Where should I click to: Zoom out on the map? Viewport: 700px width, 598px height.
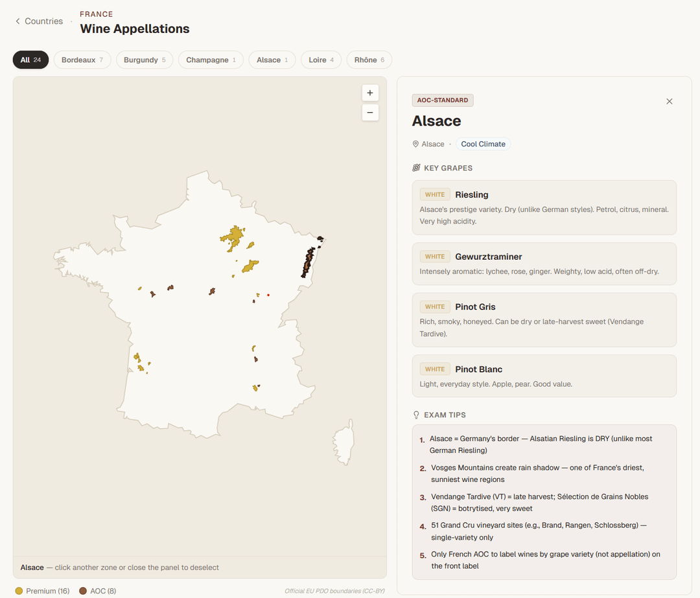369,113
